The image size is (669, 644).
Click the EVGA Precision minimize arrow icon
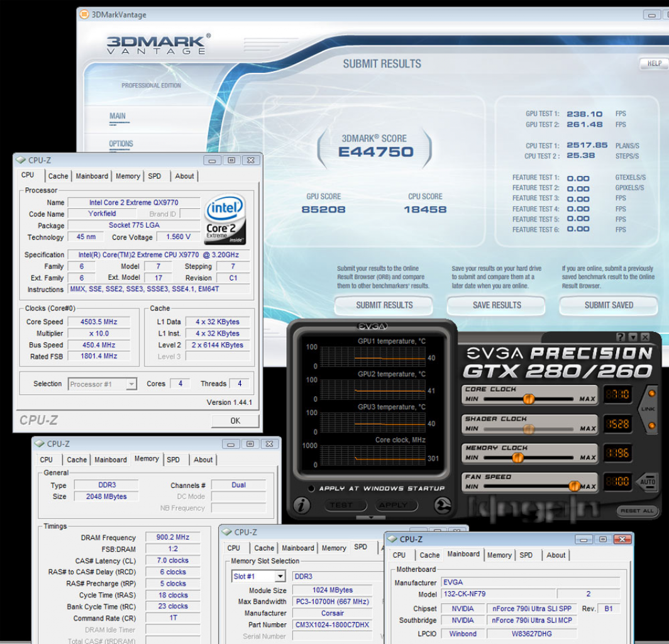pos(633,336)
